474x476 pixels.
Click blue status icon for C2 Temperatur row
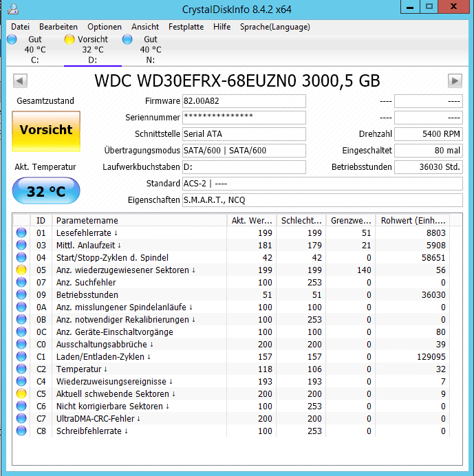coord(21,369)
